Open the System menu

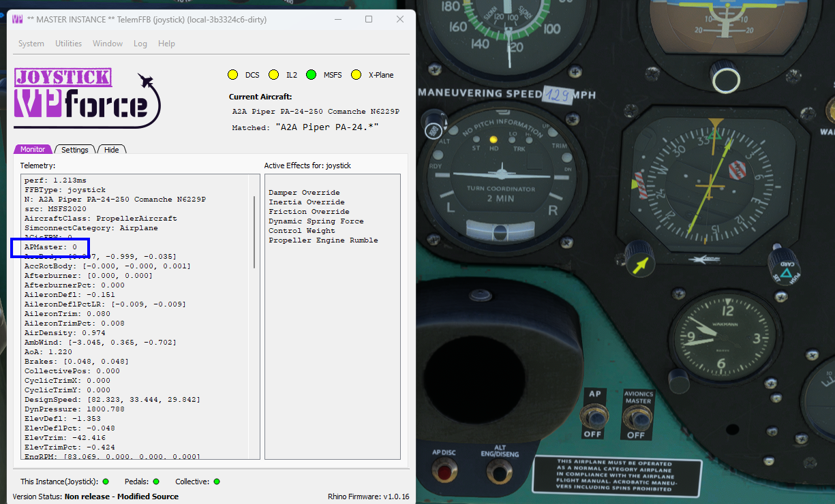pos(31,44)
